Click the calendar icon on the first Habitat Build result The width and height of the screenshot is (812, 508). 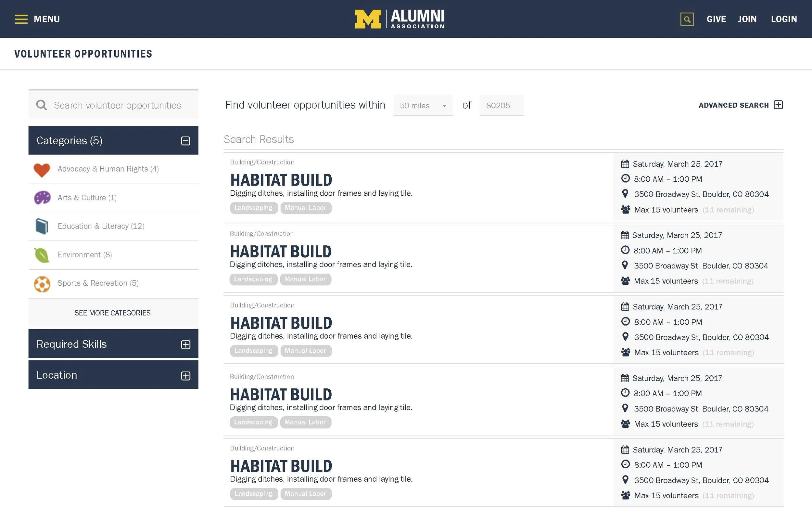(625, 163)
